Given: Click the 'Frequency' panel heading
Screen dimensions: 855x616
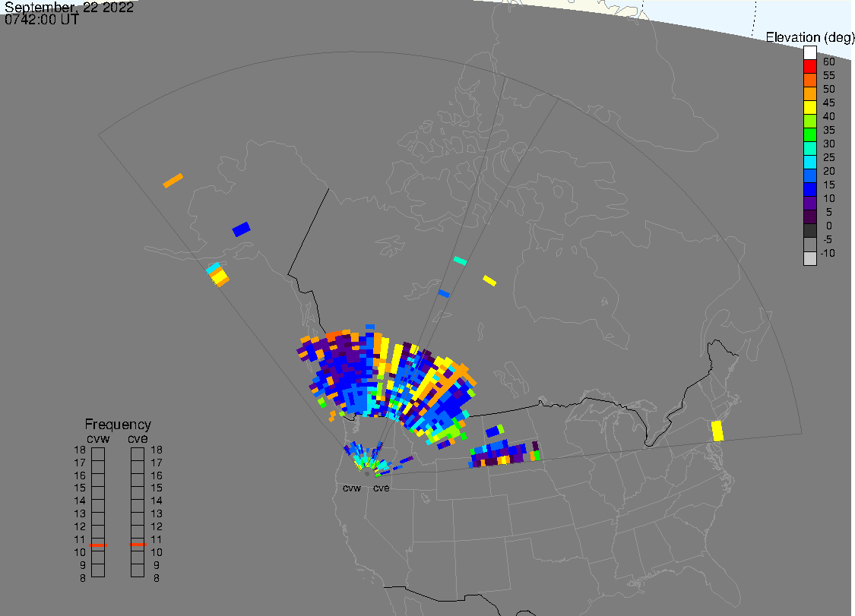Looking at the screenshot, I should tap(118, 424).
